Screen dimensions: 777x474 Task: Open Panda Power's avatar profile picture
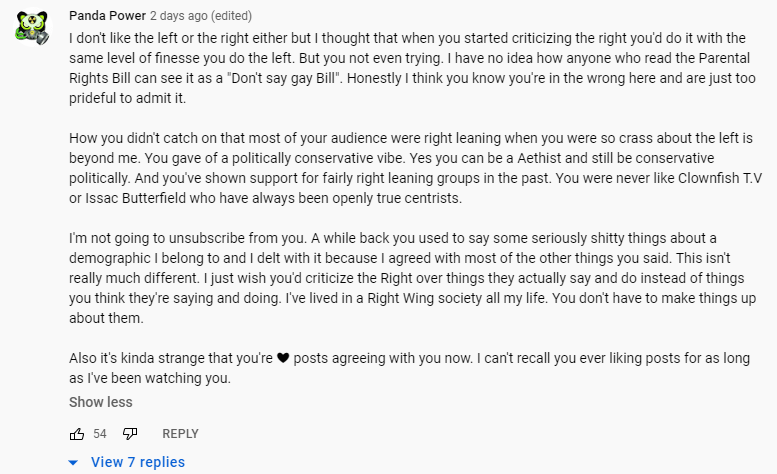[x=33, y=28]
